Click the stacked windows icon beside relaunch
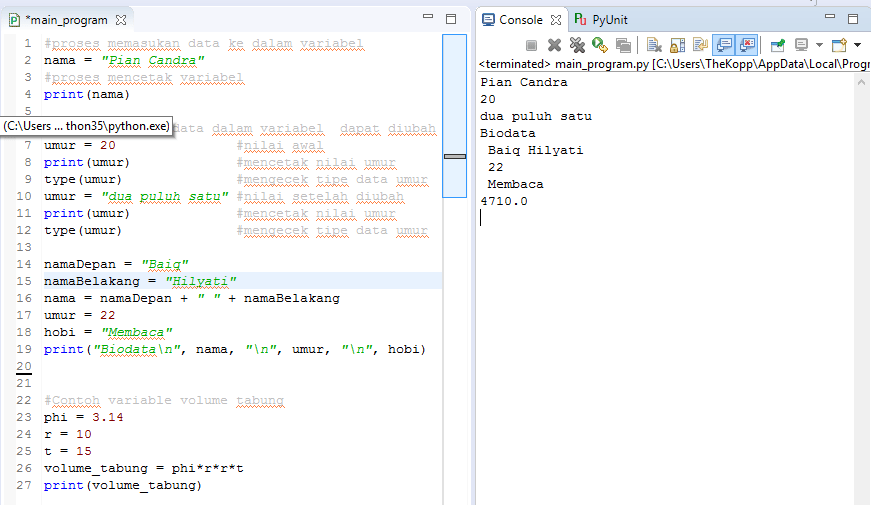Viewport: 871px width, 505px height. [623, 45]
